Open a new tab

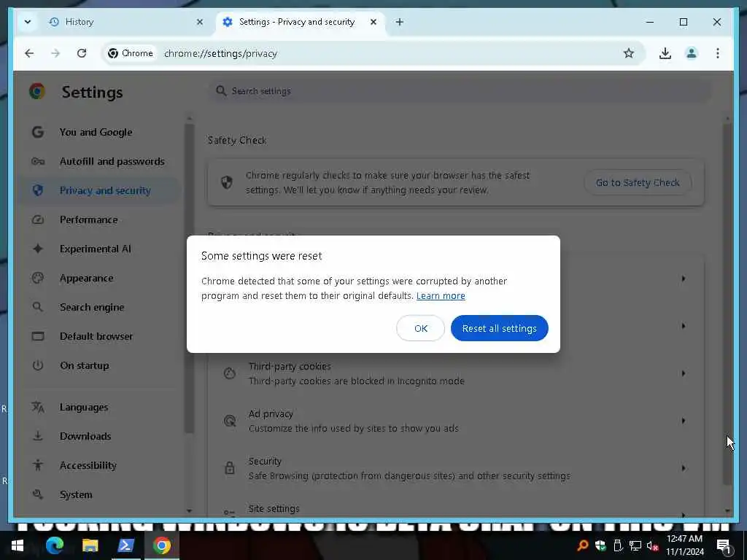(400, 22)
